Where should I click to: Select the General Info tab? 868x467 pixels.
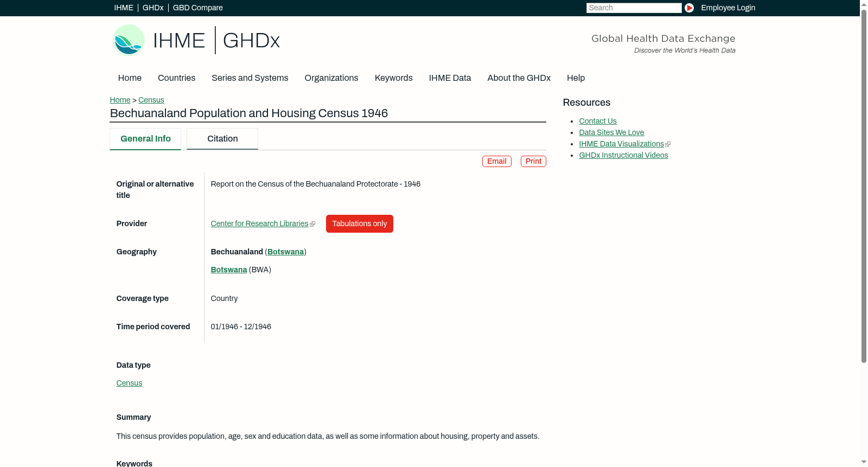coord(145,139)
